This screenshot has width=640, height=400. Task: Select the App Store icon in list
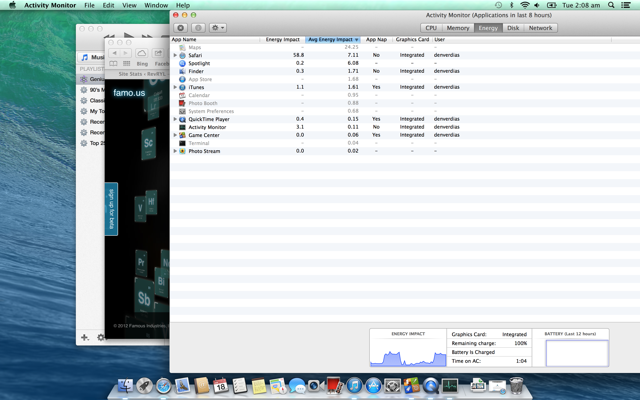click(182, 79)
